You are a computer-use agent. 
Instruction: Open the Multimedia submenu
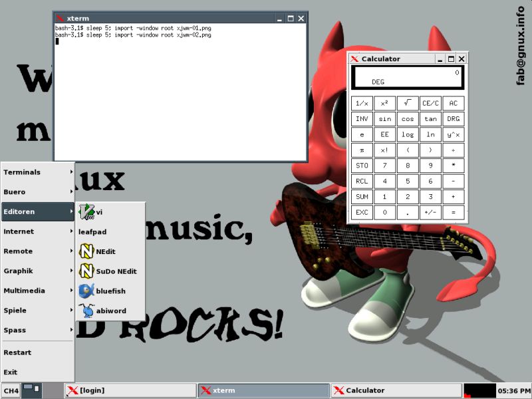pos(38,291)
